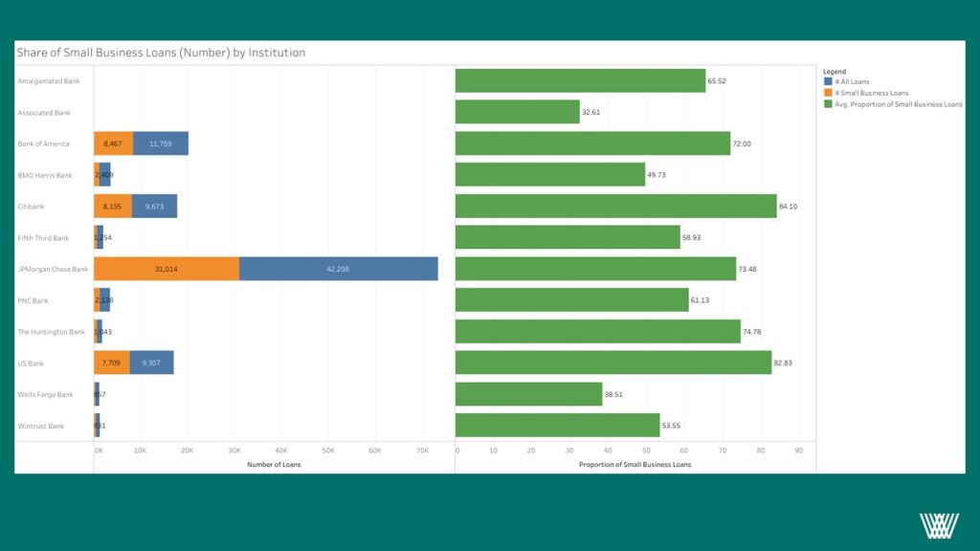Viewport: 980px width, 551px height.
Task: Select the Citibank row label
Action: click(x=31, y=207)
